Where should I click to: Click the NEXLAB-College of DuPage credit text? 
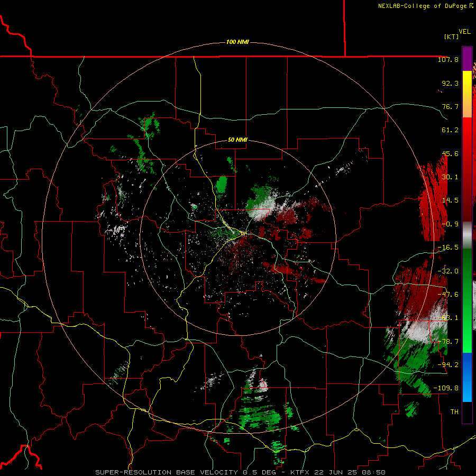point(422,6)
